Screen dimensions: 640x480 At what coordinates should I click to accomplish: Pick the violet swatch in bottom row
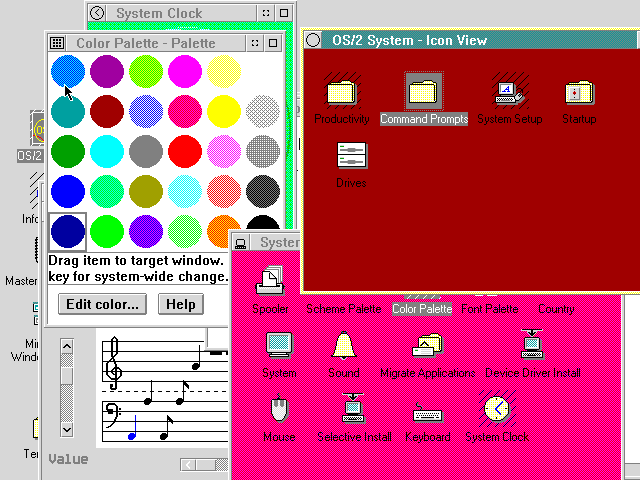(146, 231)
